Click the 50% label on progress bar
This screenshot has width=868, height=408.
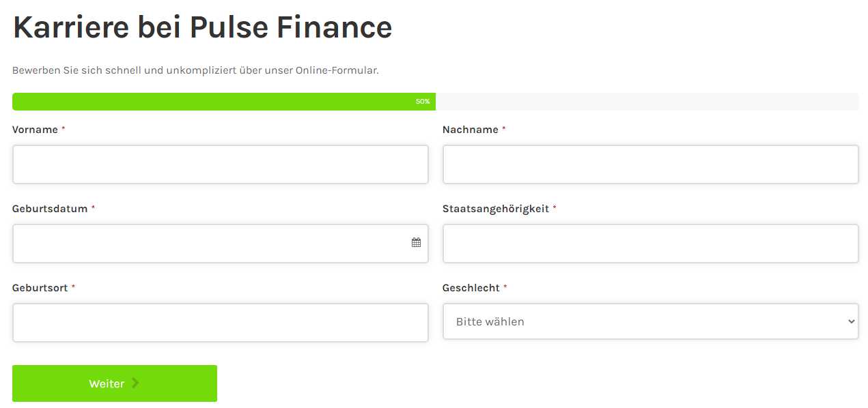click(x=423, y=102)
